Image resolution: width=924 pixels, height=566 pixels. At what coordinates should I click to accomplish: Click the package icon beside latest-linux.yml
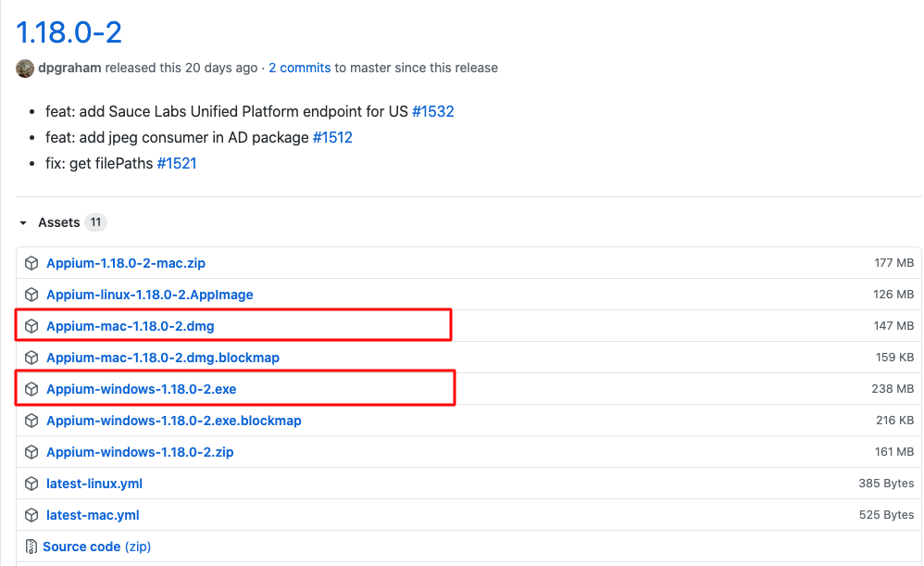[x=31, y=483]
